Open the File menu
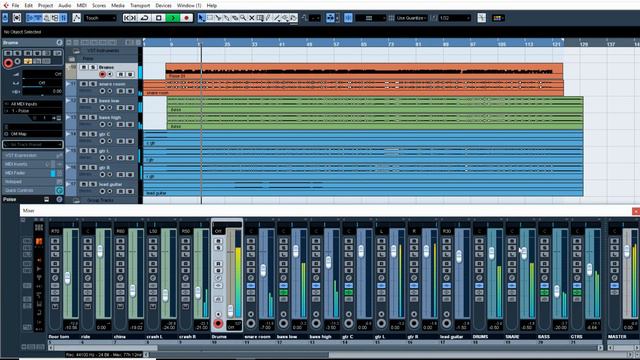Image resolution: width=640 pixels, height=360 pixels. point(15,5)
